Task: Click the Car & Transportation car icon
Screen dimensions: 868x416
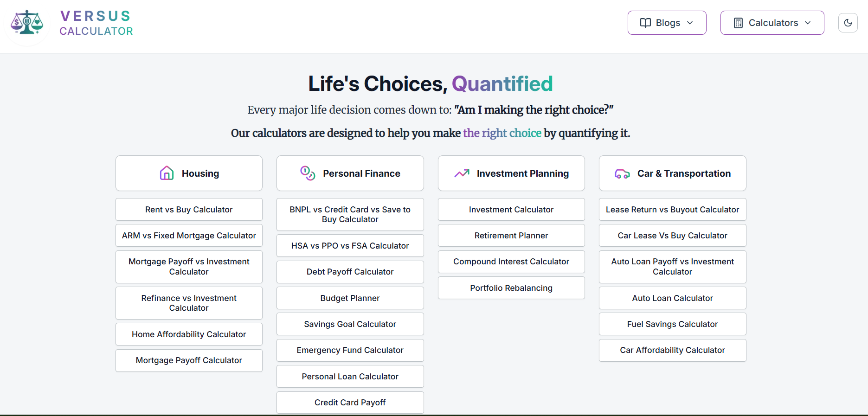Action: click(622, 174)
